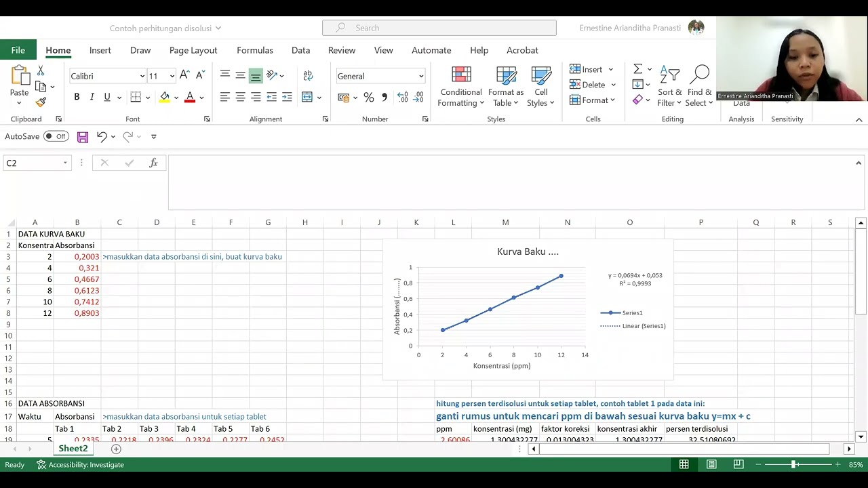Viewport: 868px width, 488px height.
Task: Collapse the ribbon with the chevron
Action: point(859,120)
